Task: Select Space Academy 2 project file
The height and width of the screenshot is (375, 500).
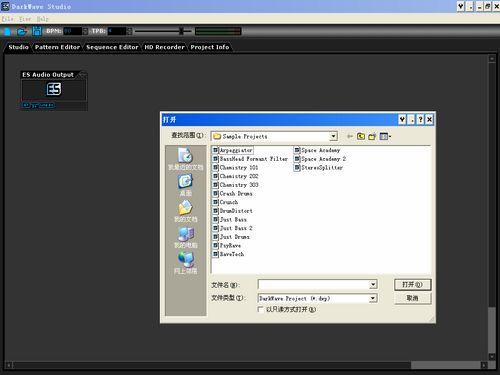Action: 320,159
